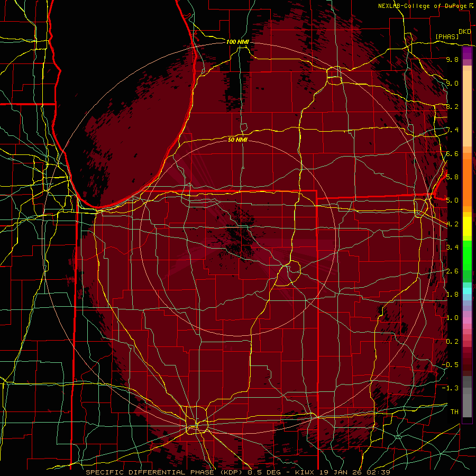Image resolution: width=476 pixels, height=476 pixels.
Task: Click the 9.0 scale value
Action: pyautogui.click(x=452, y=83)
